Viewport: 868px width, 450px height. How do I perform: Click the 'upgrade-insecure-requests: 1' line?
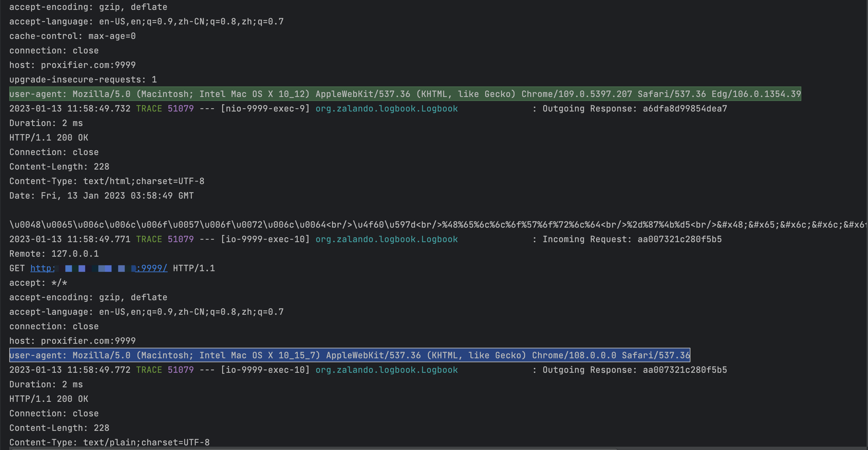(x=83, y=80)
